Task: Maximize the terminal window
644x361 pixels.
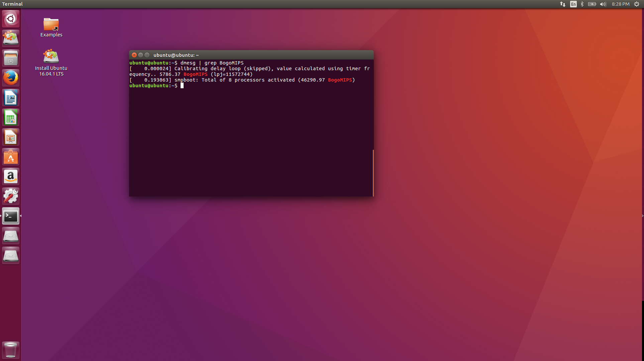Action: 147,55
